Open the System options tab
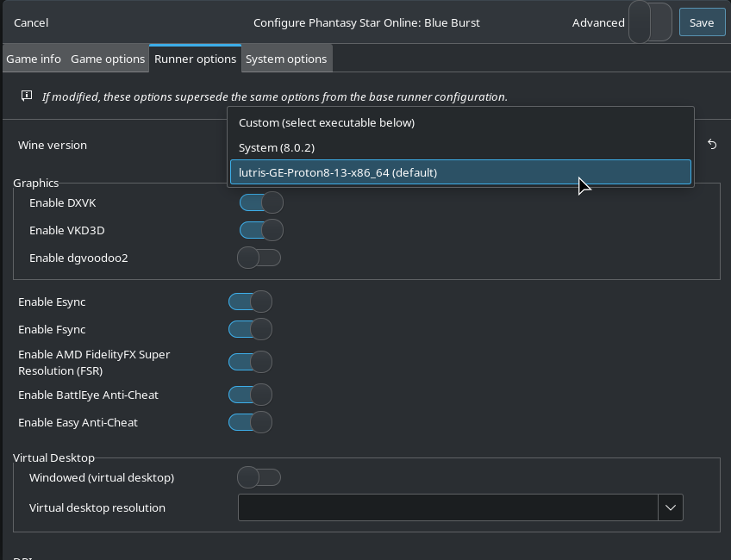The height and width of the screenshot is (560, 731). click(286, 59)
